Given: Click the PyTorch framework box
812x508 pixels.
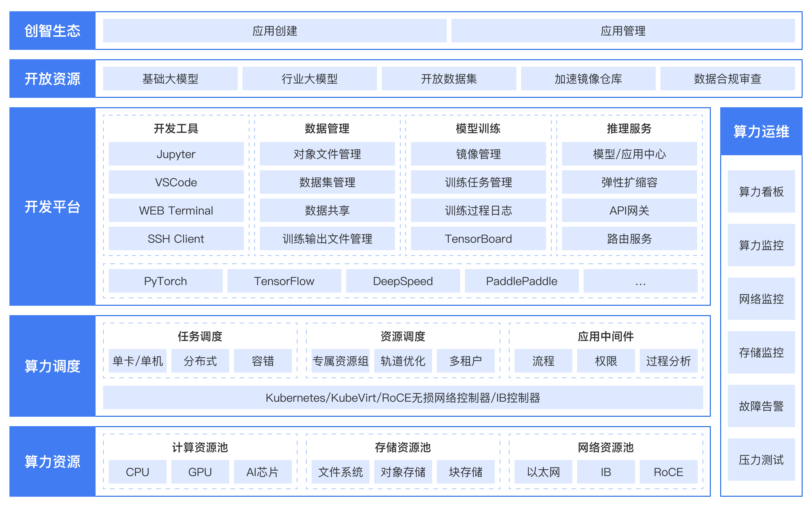Looking at the screenshot, I should pyautogui.click(x=165, y=281).
